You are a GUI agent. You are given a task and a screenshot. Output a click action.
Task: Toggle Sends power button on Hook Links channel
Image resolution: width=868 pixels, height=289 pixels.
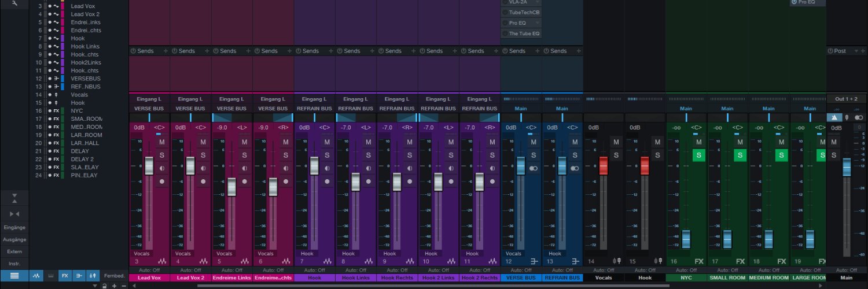[339, 51]
